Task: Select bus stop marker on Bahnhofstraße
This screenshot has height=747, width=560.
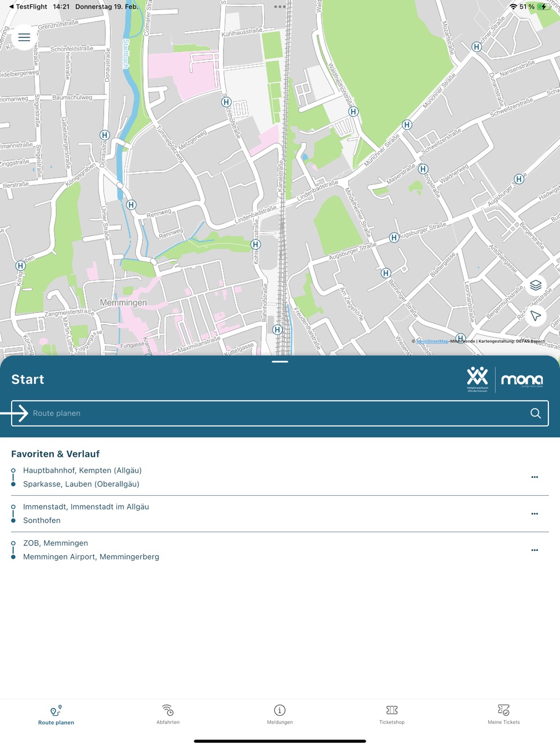Action: [277, 329]
